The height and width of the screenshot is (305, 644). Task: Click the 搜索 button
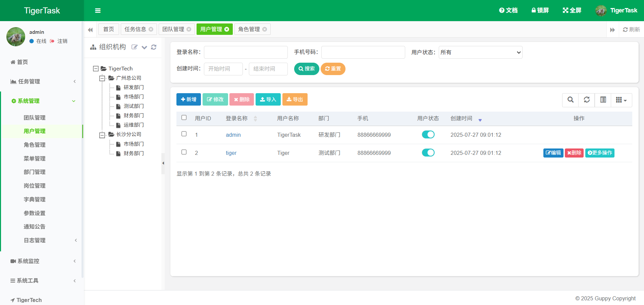[x=306, y=69]
